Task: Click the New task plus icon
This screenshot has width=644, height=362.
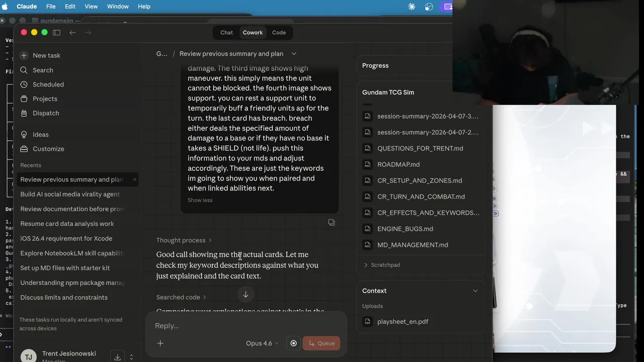Action: [x=24, y=55]
